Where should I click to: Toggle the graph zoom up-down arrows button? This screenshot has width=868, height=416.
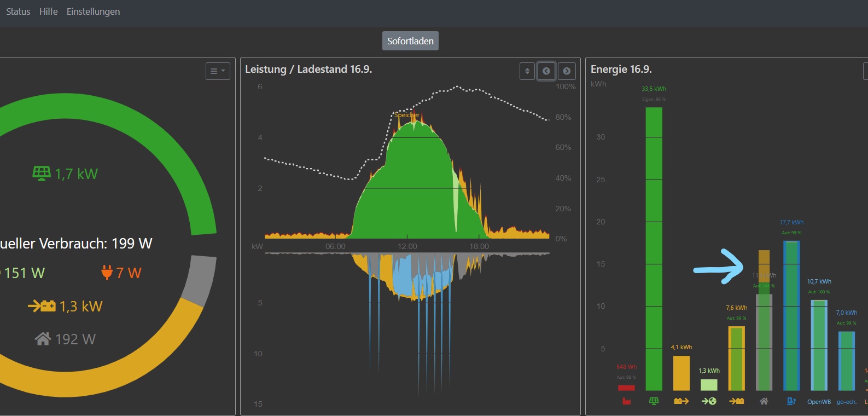pyautogui.click(x=527, y=71)
